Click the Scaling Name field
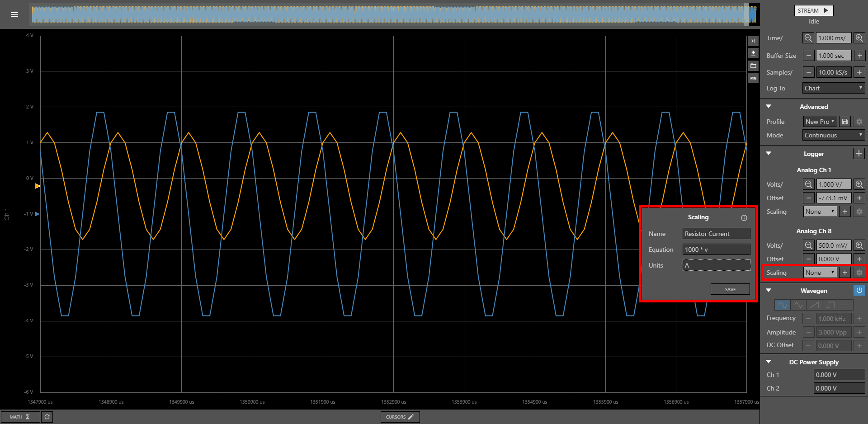The height and width of the screenshot is (424, 868). [716, 234]
